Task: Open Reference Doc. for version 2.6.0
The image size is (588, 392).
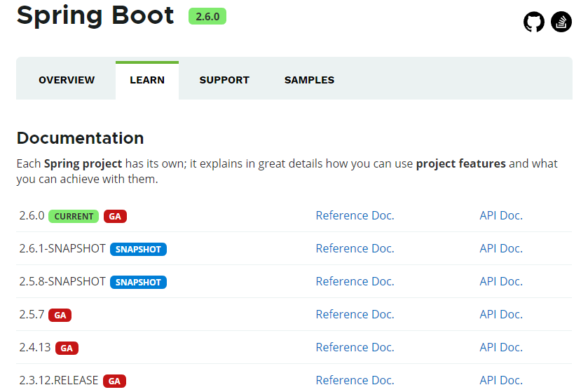Action: 355,216
